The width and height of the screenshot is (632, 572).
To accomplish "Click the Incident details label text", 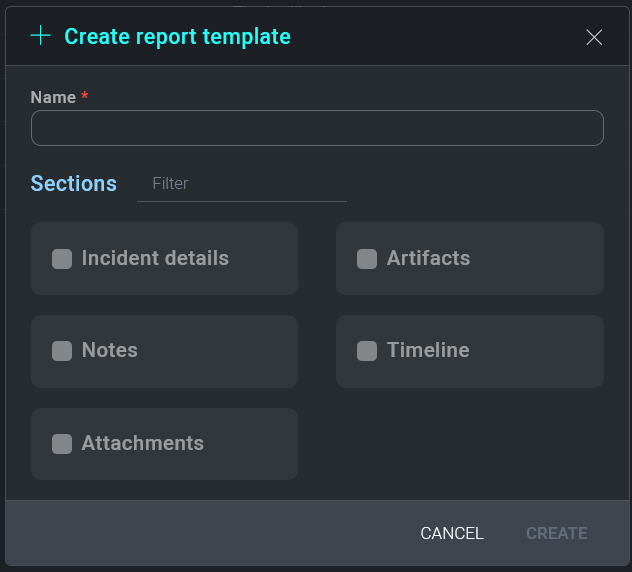I will [x=155, y=258].
